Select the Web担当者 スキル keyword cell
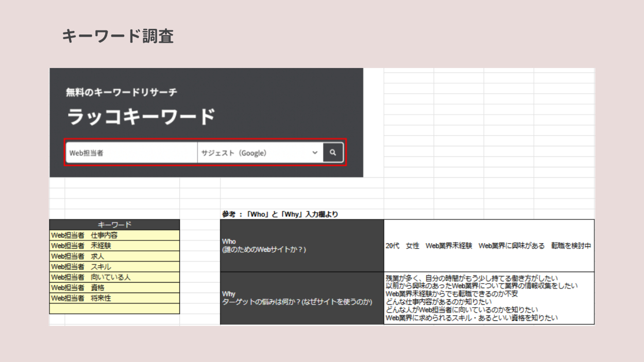This screenshot has width=644, height=362. (114, 267)
